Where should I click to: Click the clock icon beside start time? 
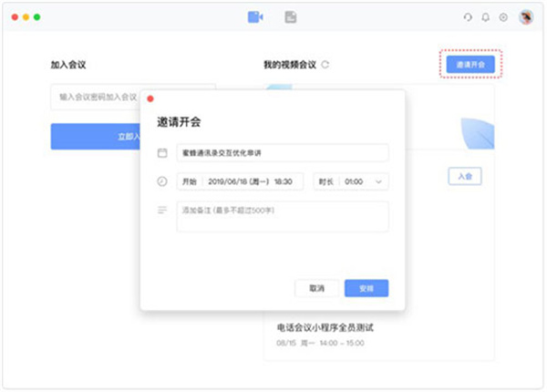(x=162, y=181)
